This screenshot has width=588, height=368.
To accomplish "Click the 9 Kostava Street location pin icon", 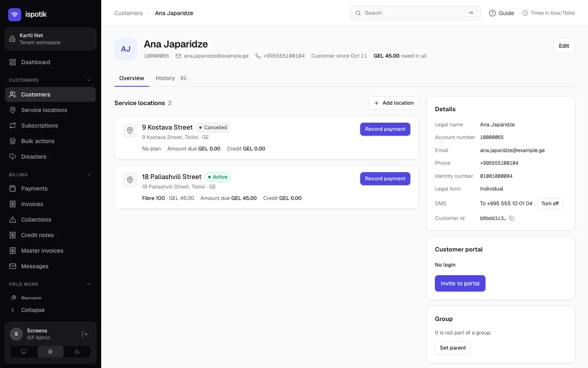I will pyautogui.click(x=130, y=130).
